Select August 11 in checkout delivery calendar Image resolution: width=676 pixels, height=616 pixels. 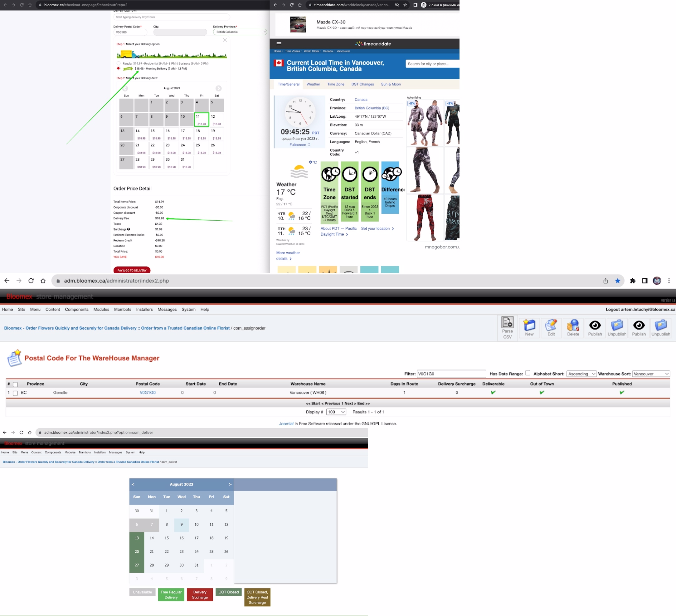(x=202, y=120)
